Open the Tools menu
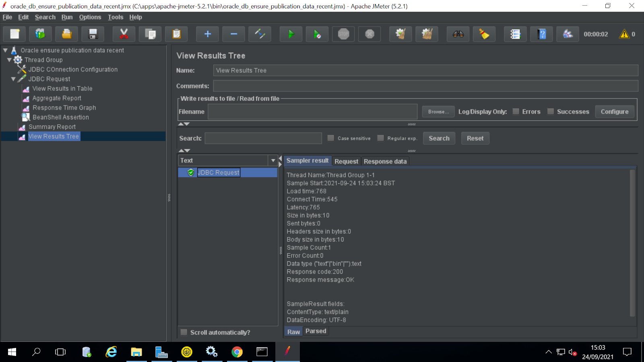644x362 pixels. [116, 17]
